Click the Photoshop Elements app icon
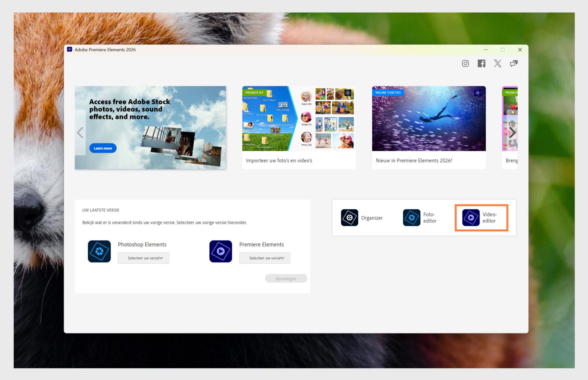 99,251
